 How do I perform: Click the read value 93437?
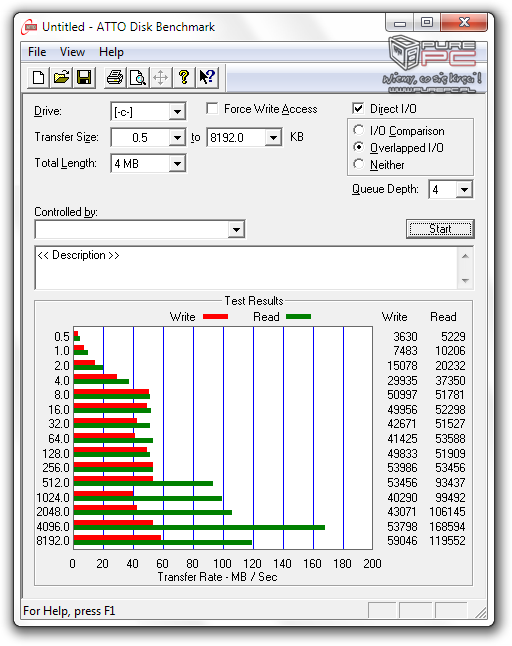click(x=450, y=482)
